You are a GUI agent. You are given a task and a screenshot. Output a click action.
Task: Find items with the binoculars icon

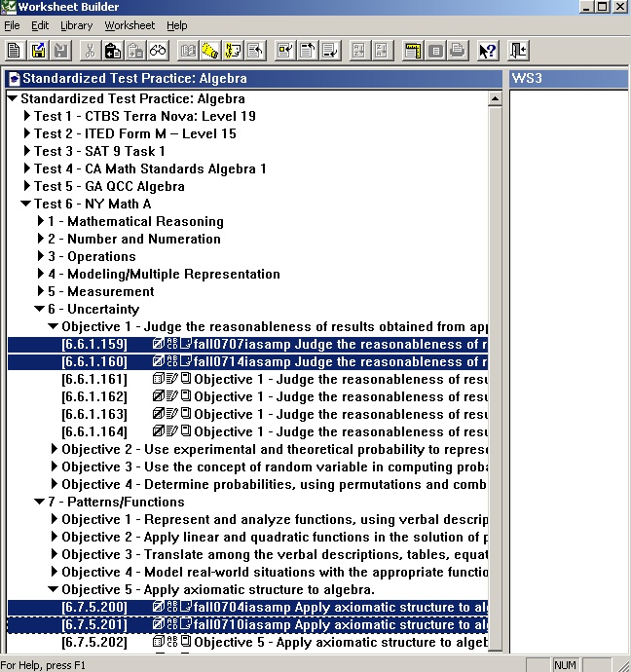coord(158,51)
